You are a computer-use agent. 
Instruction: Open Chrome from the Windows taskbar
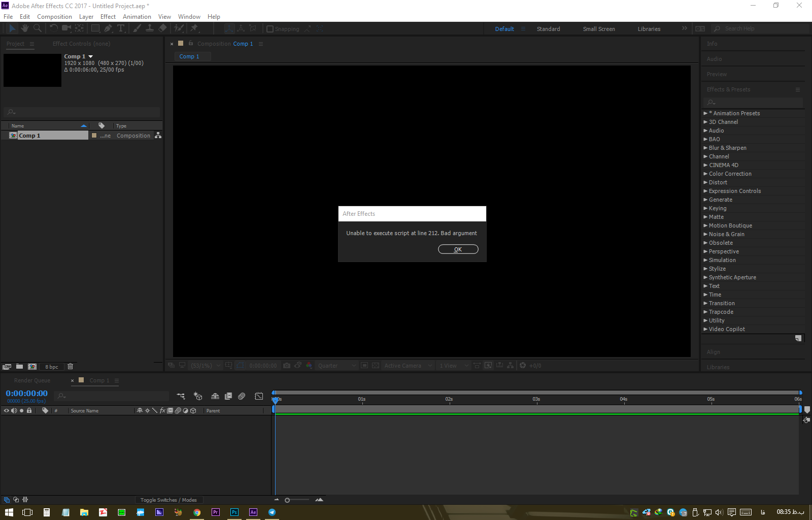[x=197, y=512]
